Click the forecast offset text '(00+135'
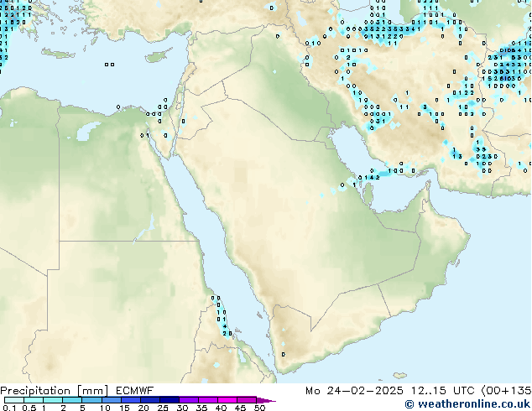 pyautogui.click(x=506, y=391)
